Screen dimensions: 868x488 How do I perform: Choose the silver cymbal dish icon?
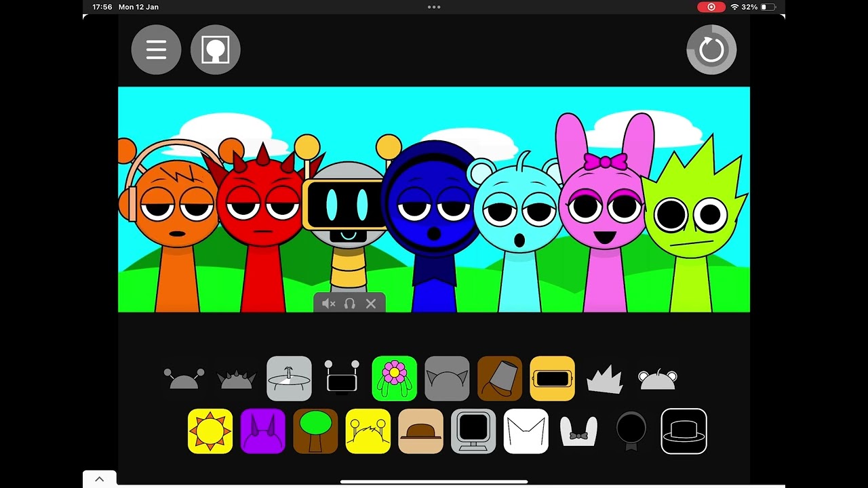pyautogui.click(x=289, y=379)
